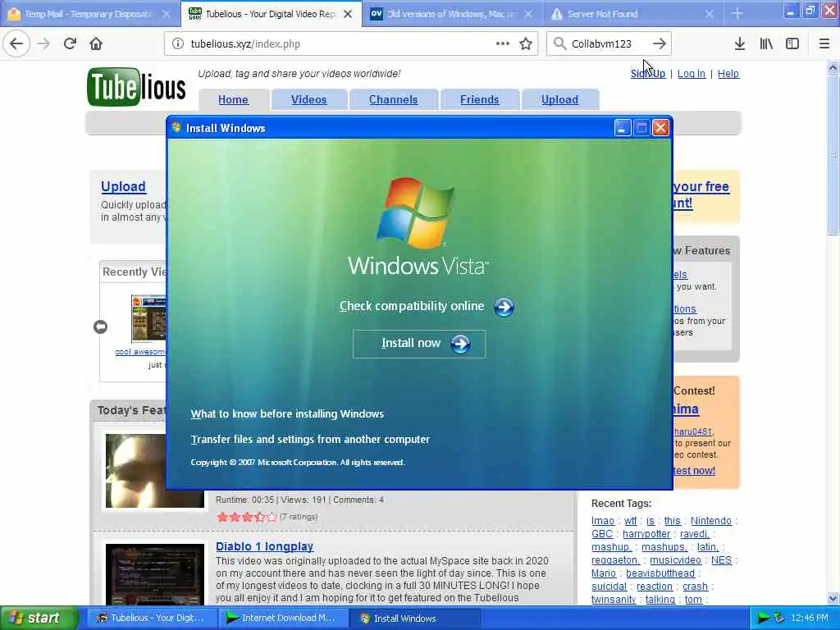
Task: Click the system tray clock
Action: coord(810,618)
